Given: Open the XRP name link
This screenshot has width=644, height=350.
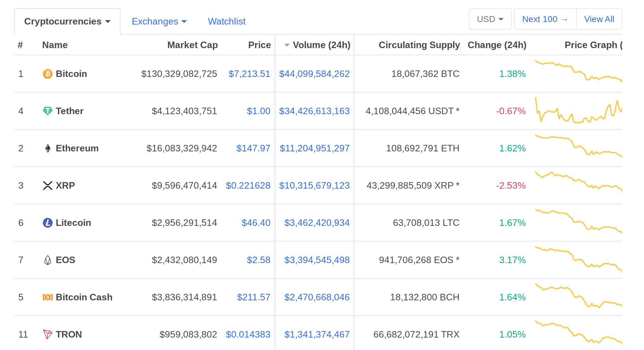Looking at the screenshot, I should (x=65, y=186).
